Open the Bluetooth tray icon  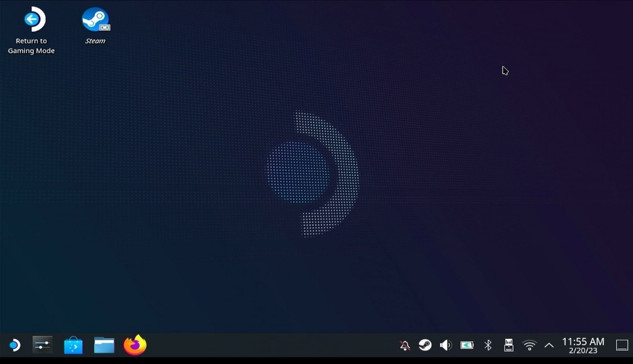488,346
